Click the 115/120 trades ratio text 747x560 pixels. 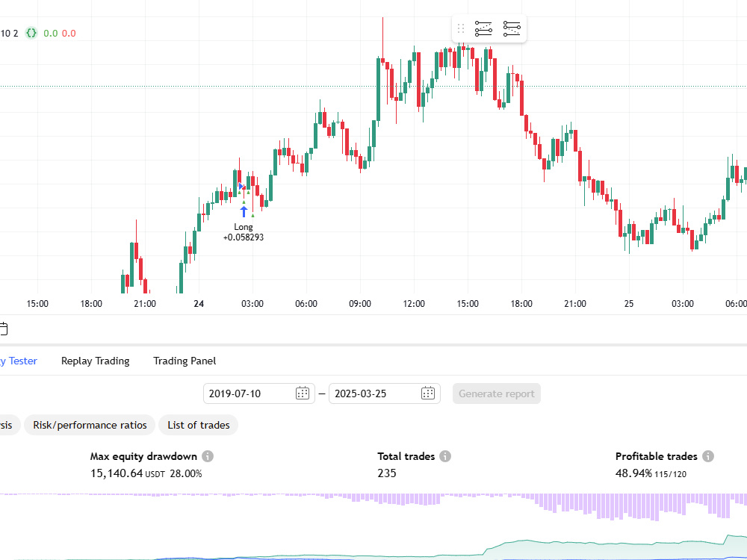pos(670,474)
